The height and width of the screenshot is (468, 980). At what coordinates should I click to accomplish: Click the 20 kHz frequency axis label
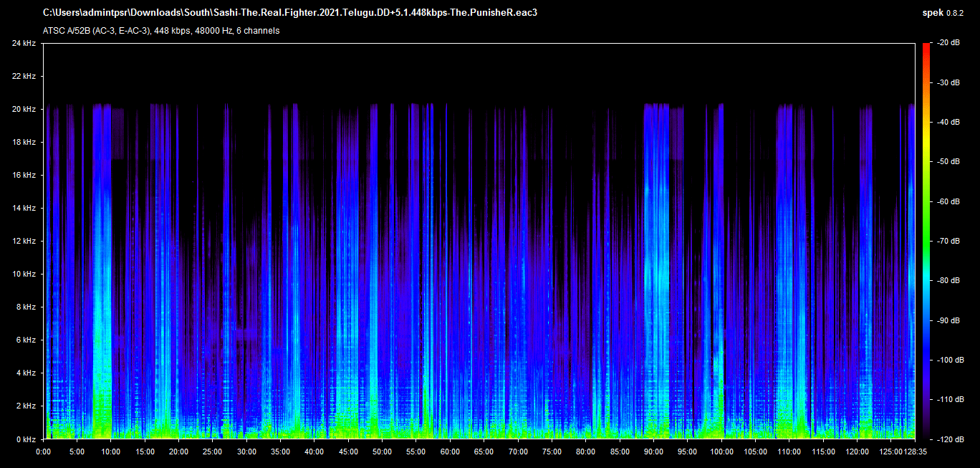(24, 109)
